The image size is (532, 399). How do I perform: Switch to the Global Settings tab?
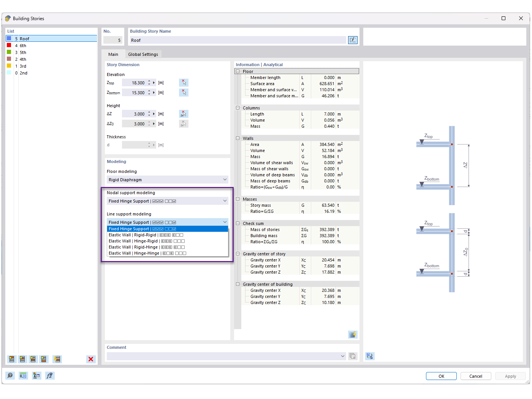coord(143,54)
